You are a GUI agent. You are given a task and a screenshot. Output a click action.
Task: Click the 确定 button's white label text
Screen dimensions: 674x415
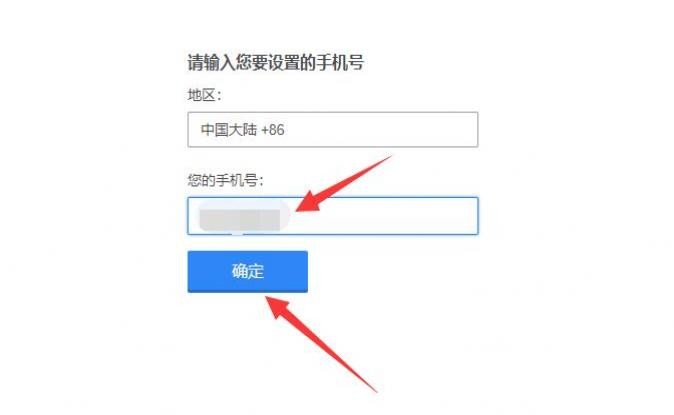248,271
